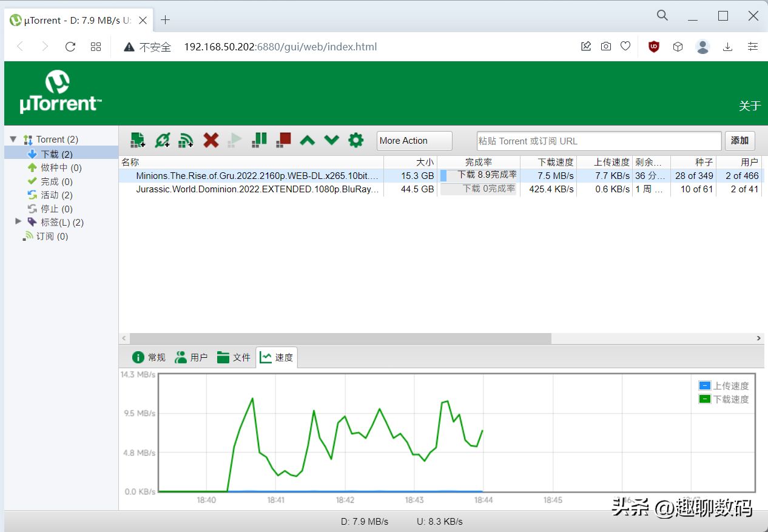Sort by 名称 column header
768x532 pixels.
[x=251, y=162]
